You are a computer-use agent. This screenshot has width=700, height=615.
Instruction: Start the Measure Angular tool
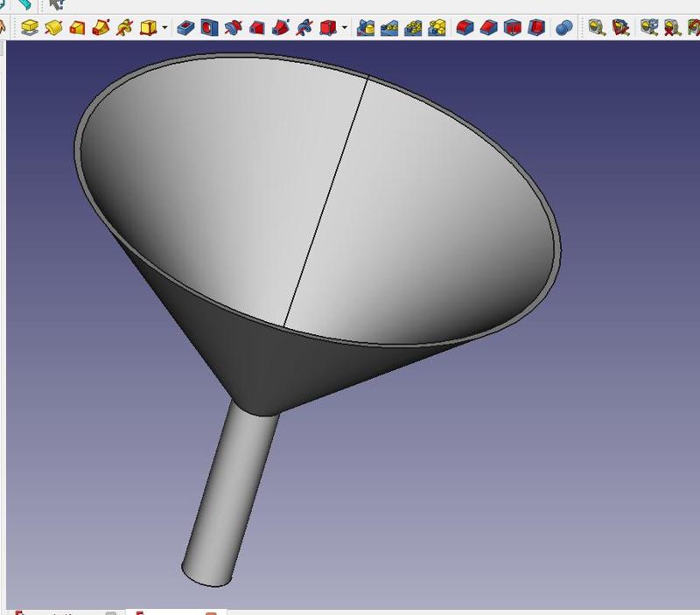click(x=620, y=28)
